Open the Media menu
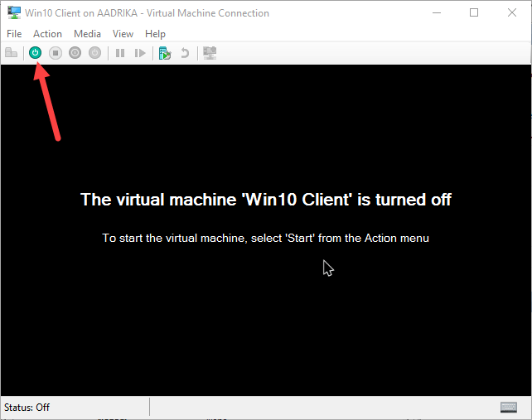Image resolution: width=532 pixels, height=420 pixels. point(87,34)
